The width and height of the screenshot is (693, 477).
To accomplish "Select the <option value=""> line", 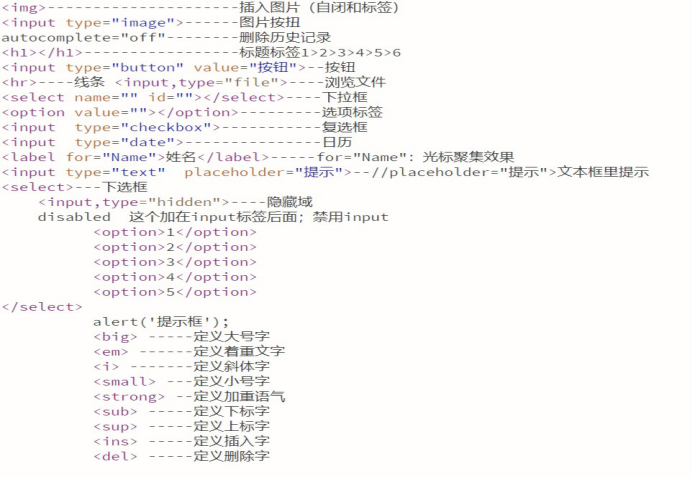I will [x=192, y=112].
